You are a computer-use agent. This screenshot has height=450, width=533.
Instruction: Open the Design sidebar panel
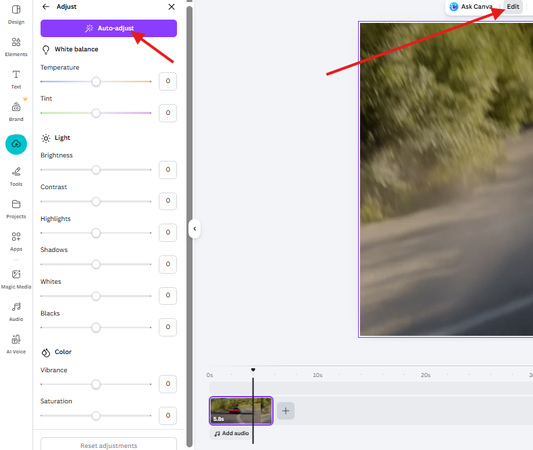point(16,14)
